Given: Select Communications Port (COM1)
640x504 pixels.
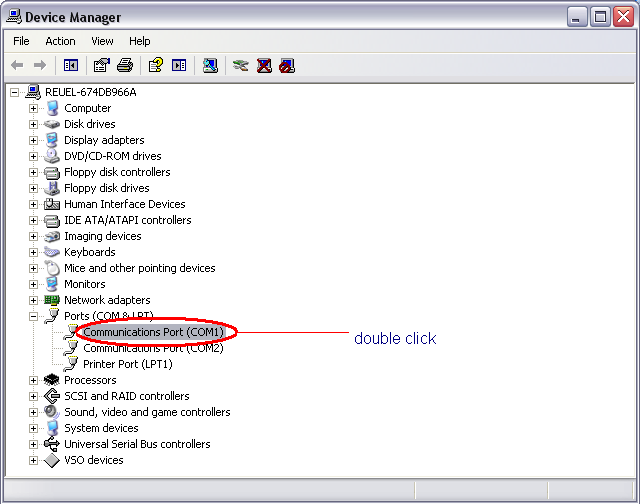Looking at the screenshot, I should (x=153, y=332).
